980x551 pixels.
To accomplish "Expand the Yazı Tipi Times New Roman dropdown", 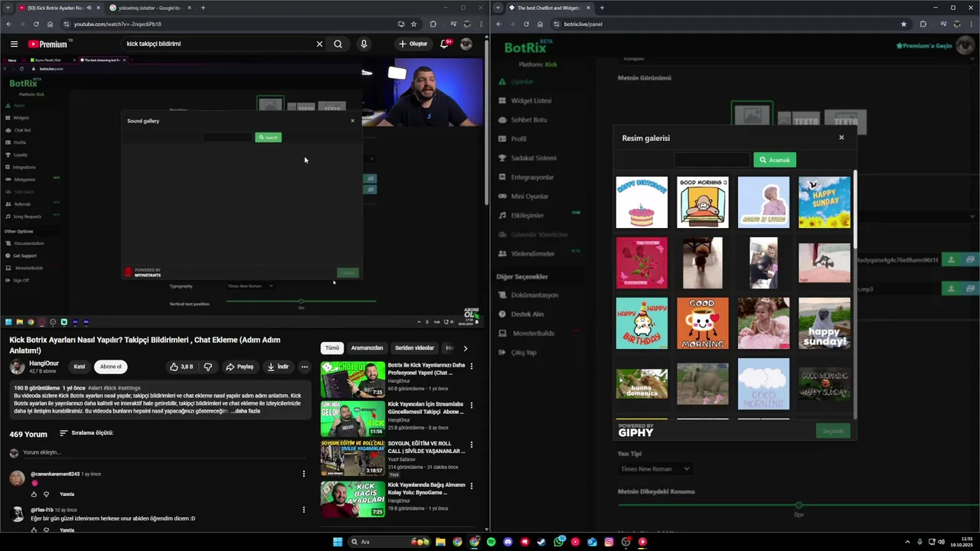I will tap(655, 468).
